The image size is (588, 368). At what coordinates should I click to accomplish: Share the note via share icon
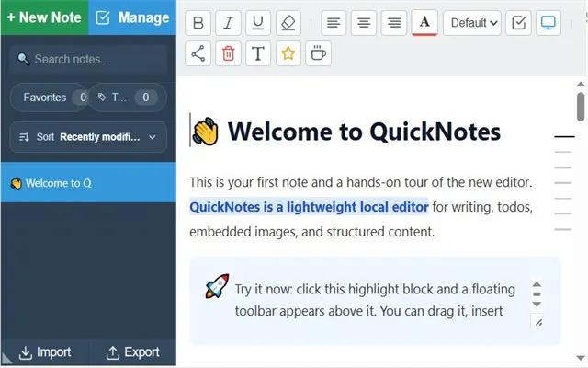point(198,53)
